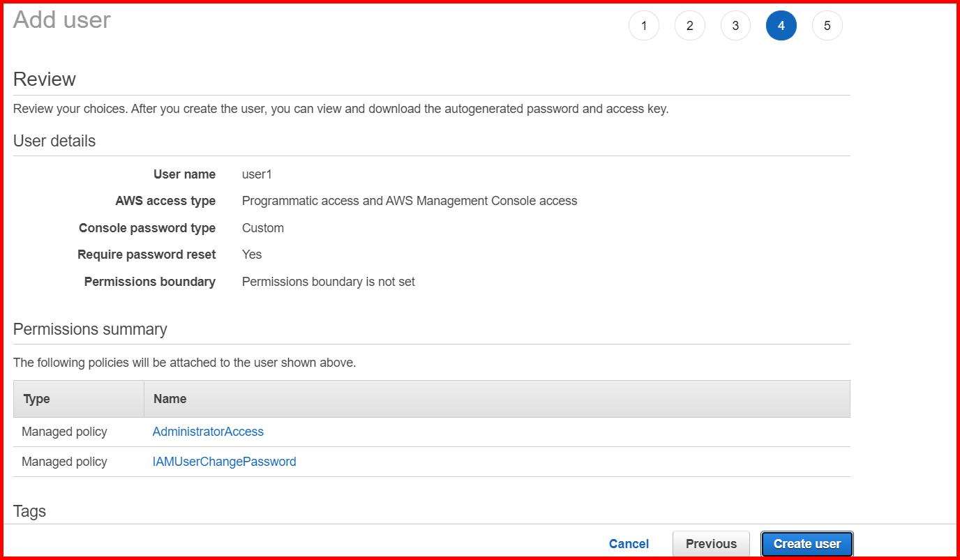Select step 3 in the wizard progress

pos(735,25)
